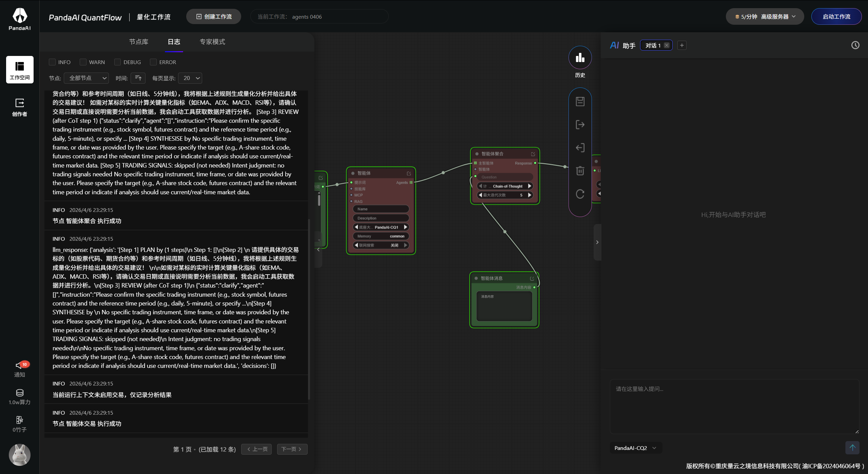Enable the DEBUG log level checkbox

118,62
